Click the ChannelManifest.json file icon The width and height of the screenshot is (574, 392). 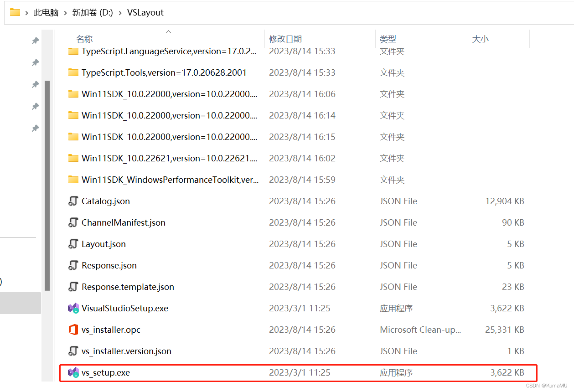[73, 222]
